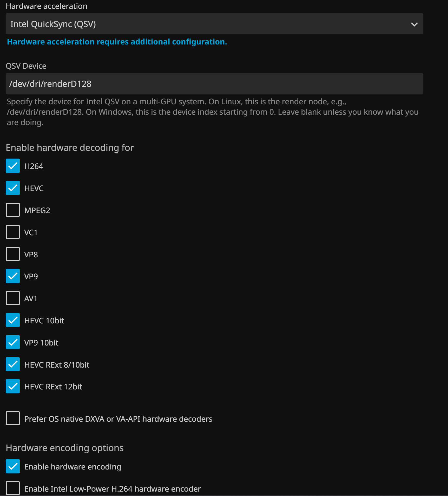Disable HEVC RExt 12bit decoding
The height and width of the screenshot is (496, 448).
coord(13,386)
